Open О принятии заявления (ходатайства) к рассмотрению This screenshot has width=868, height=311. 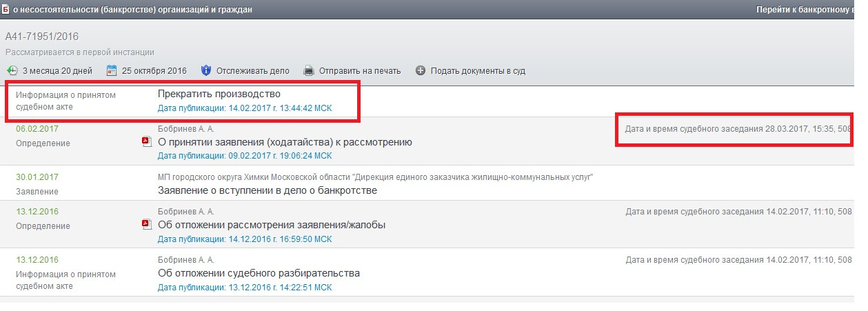(x=285, y=142)
